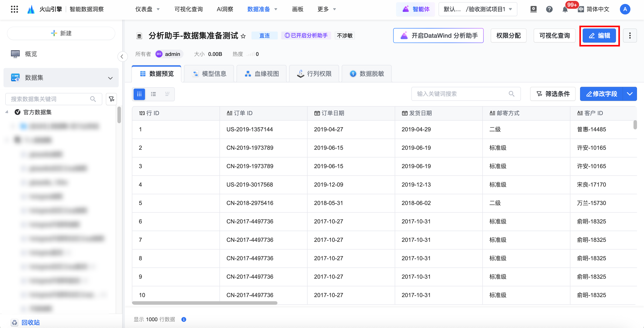Click the 筛选条件 button
Screen dimensions: 644x328
[553, 94]
